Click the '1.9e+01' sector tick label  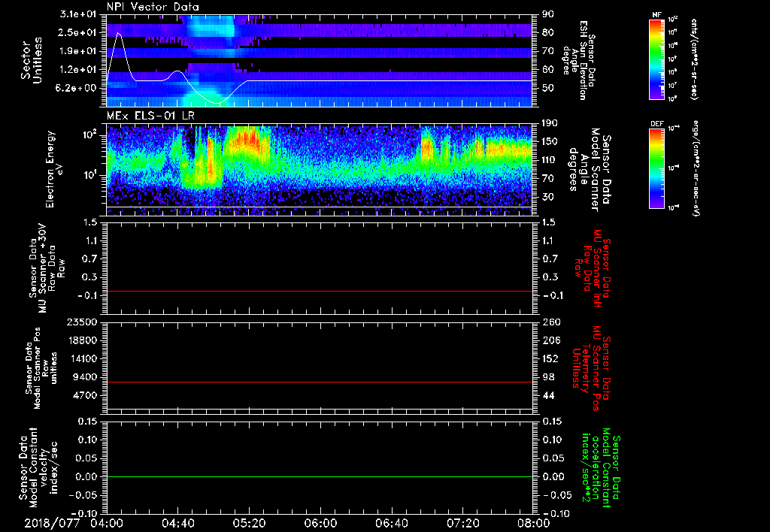click(x=77, y=51)
